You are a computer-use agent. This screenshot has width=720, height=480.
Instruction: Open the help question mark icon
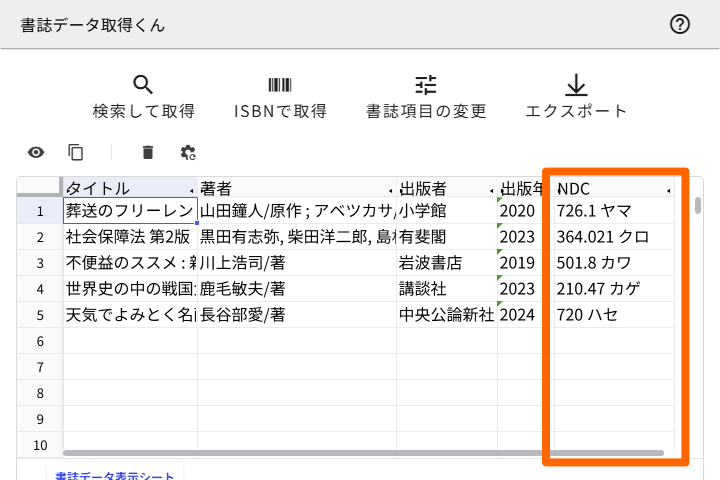[680, 25]
